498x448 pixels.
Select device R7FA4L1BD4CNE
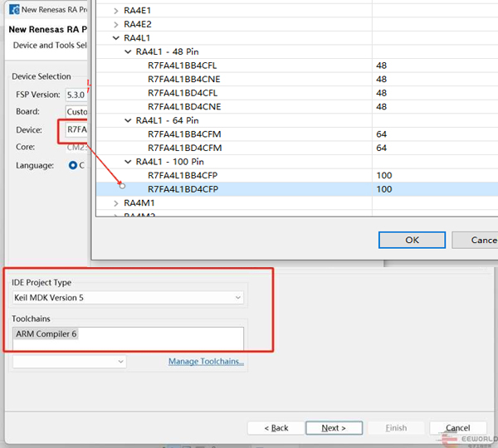(x=184, y=107)
